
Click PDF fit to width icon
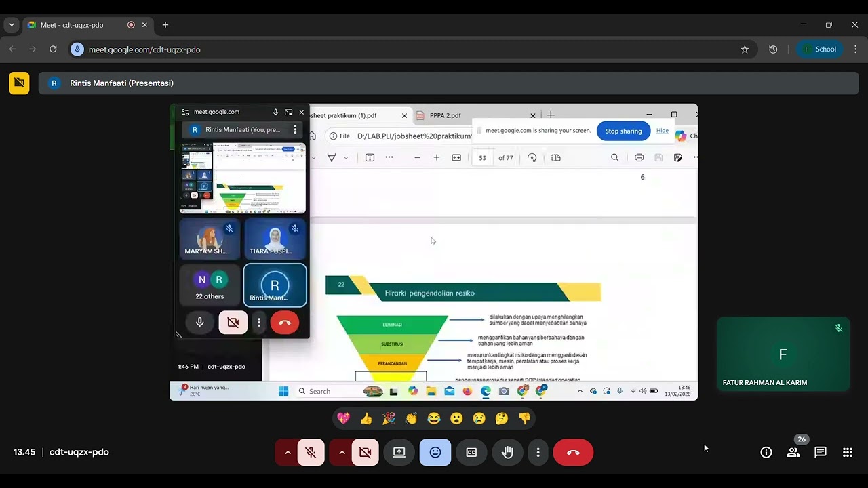coord(456,157)
